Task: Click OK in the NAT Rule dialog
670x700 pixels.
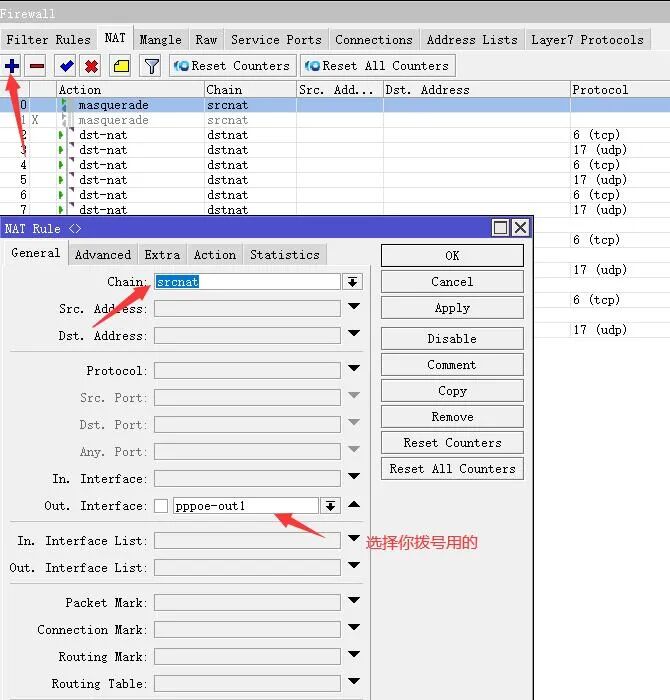Action: 452,255
